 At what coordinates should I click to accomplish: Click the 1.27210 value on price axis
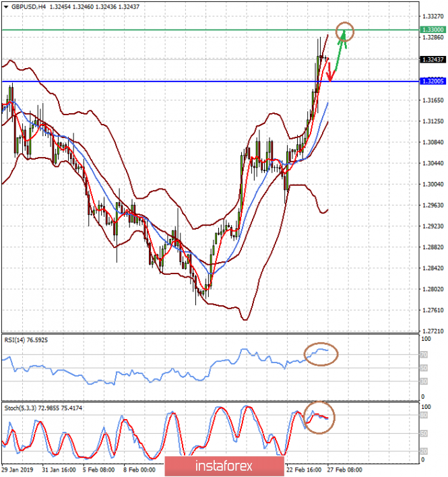pos(432,331)
